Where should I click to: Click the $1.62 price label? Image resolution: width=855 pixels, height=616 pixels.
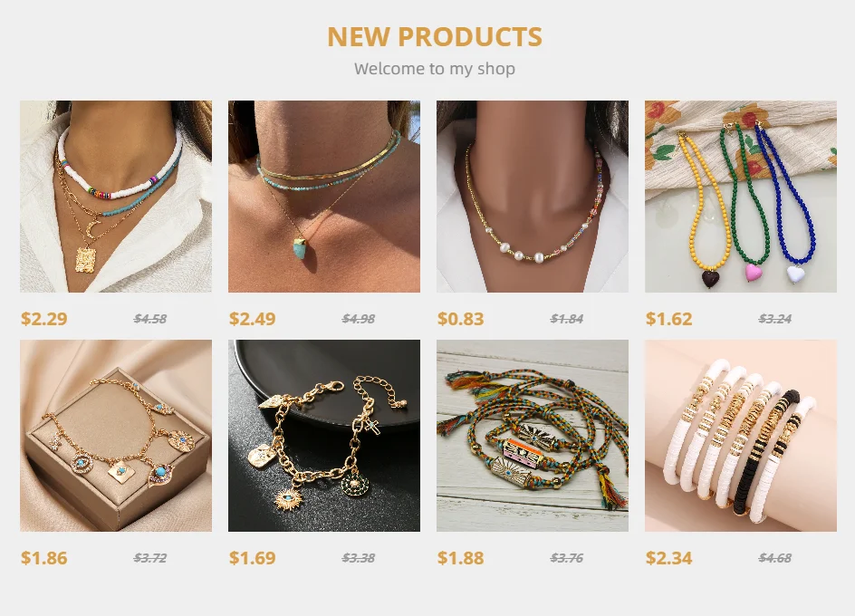pyautogui.click(x=669, y=319)
